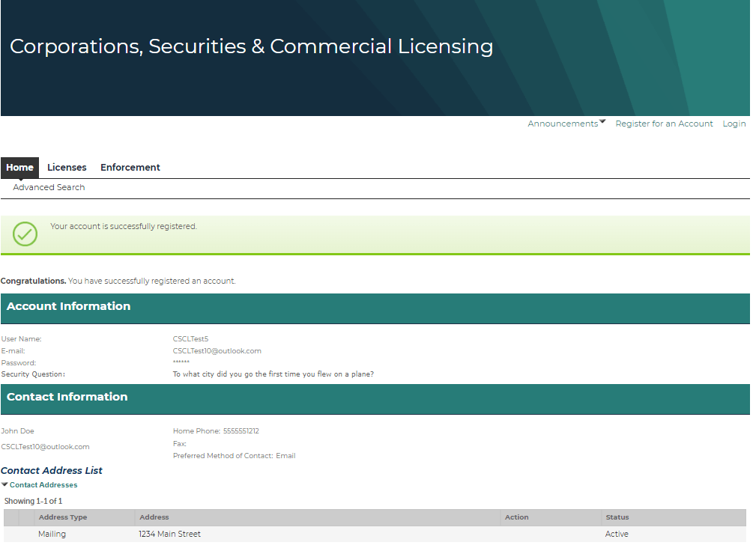Image resolution: width=756 pixels, height=557 pixels.
Task: Select the Mailing address type cell
Action: coord(52,534)
